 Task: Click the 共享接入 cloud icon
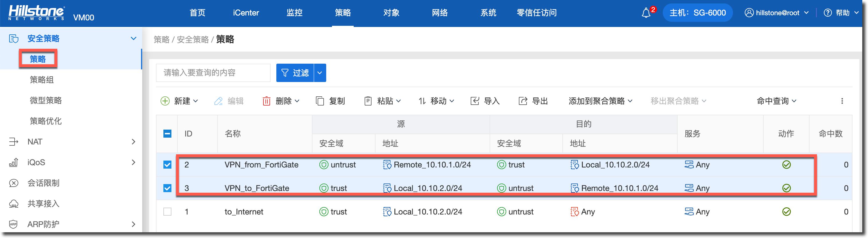point(13,204)
